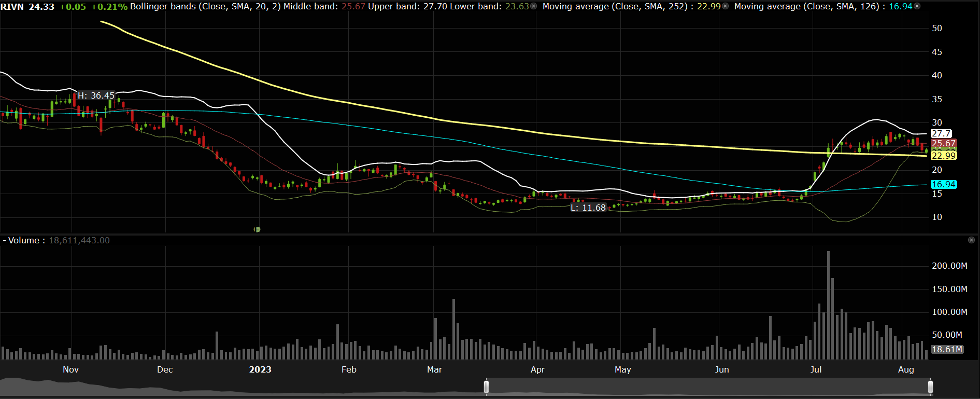Click the Upper band 27.70 value
Viewport: 980px width, 399px height.
(436, 7)
